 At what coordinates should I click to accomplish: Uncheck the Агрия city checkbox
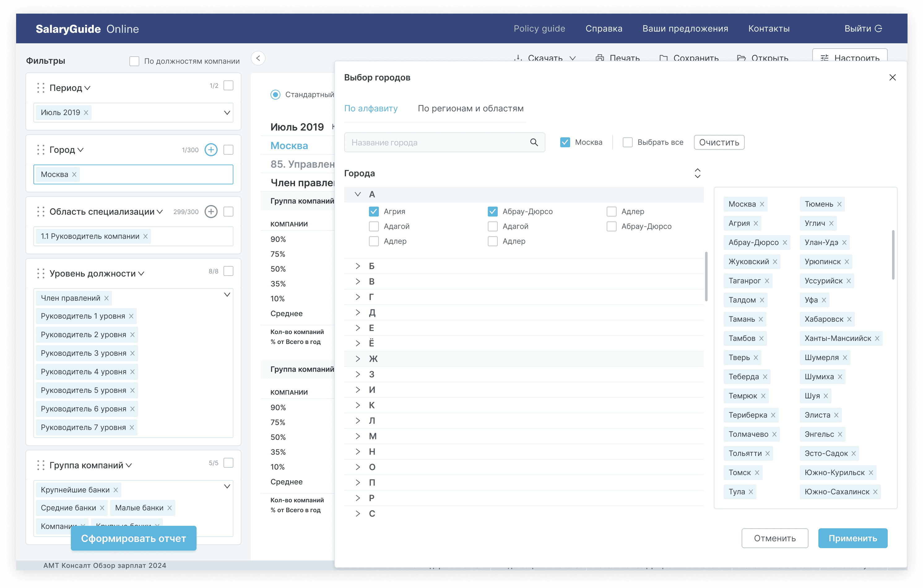point(373,212)
